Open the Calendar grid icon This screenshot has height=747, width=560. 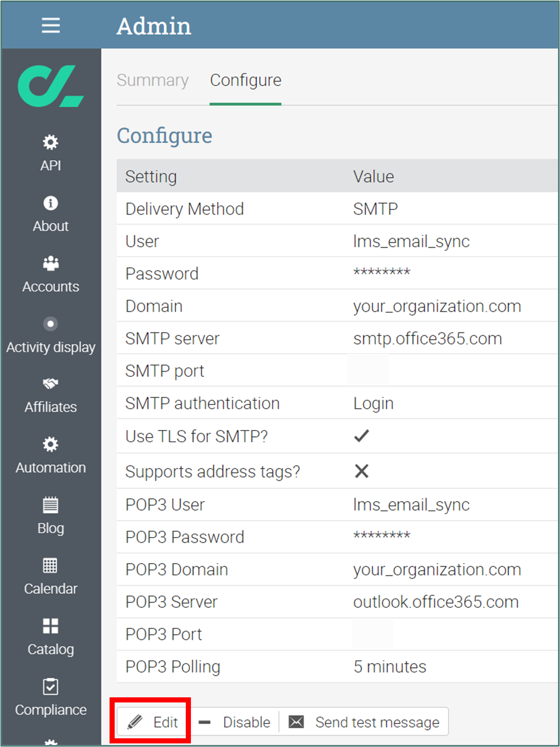coord(51,565)
